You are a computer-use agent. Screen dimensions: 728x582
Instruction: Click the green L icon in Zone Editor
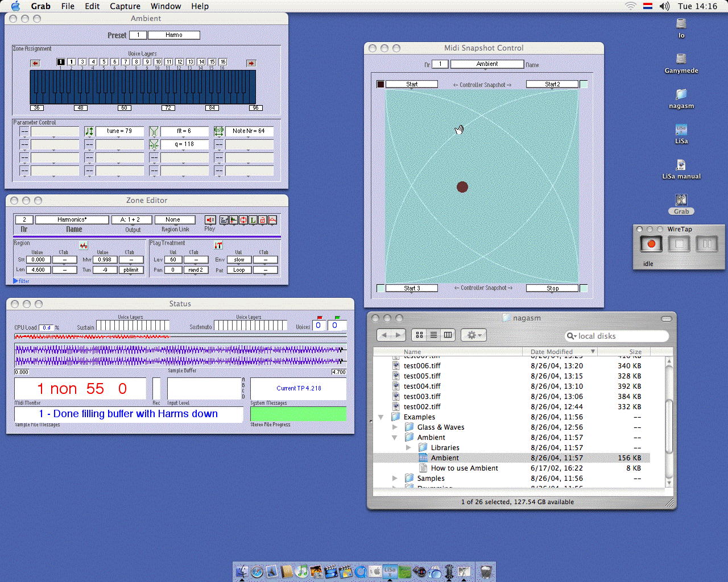click(x=253, y=220)
